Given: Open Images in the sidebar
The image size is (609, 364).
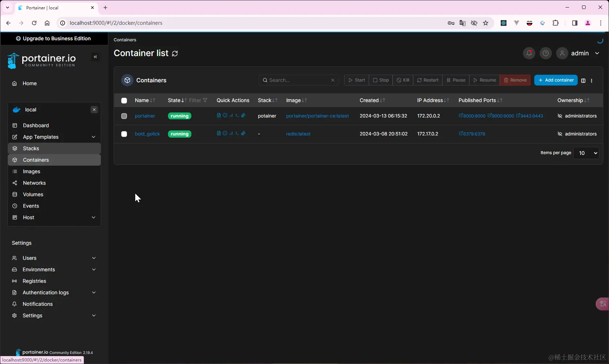Looking at the screenshot, I should tap(54, 171).
